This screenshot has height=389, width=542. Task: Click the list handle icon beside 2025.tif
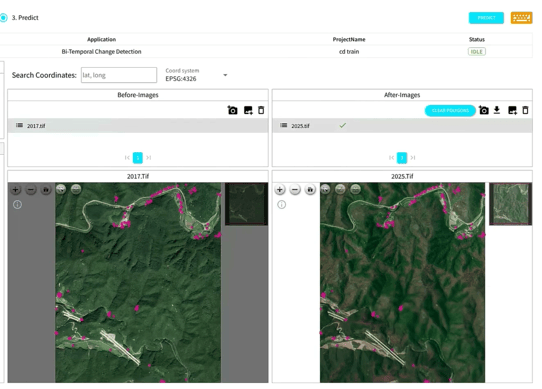coord(283,125)
